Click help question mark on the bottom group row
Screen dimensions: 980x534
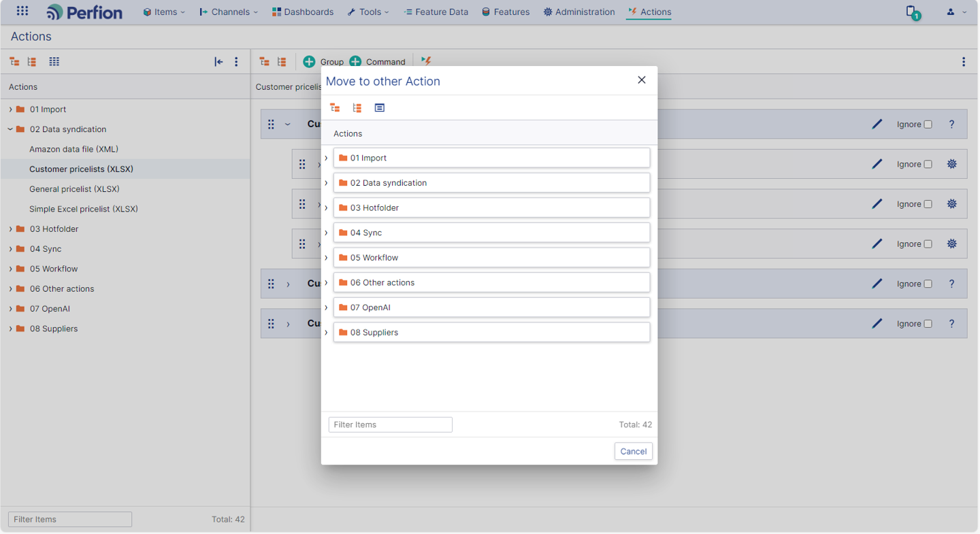pos(952,323)
